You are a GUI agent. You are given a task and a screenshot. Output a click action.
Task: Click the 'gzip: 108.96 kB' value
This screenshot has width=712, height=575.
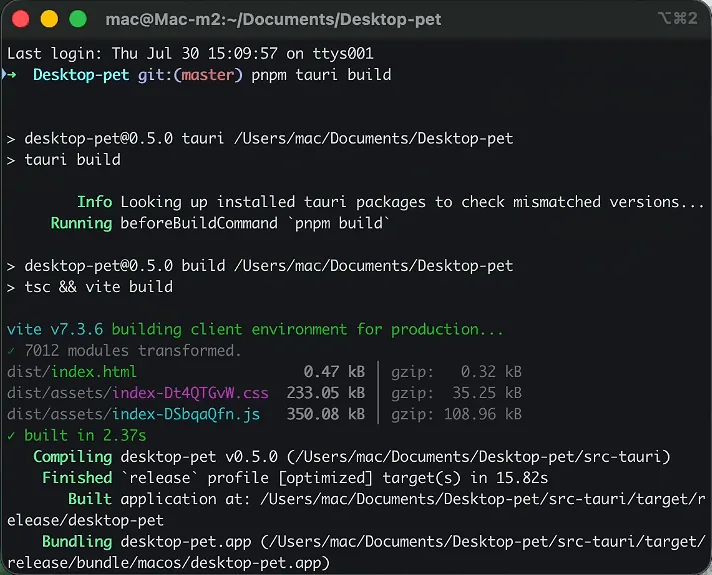tap(456, 414)
